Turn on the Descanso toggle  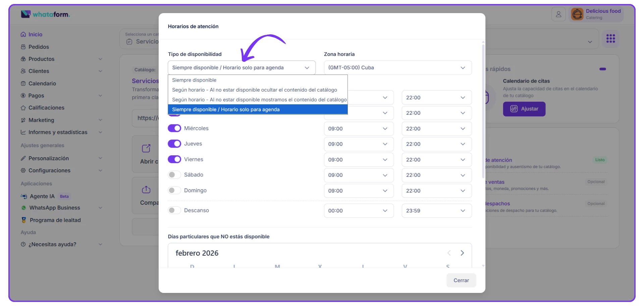pyautogui.click(x=174, y=210)
